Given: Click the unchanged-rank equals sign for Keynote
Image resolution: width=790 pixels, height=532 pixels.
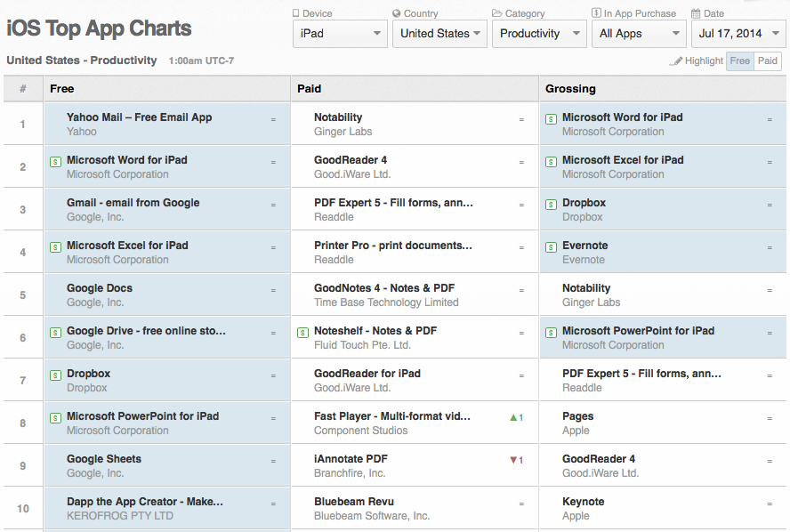Looking at the screenshot, I should pos(770,504).
